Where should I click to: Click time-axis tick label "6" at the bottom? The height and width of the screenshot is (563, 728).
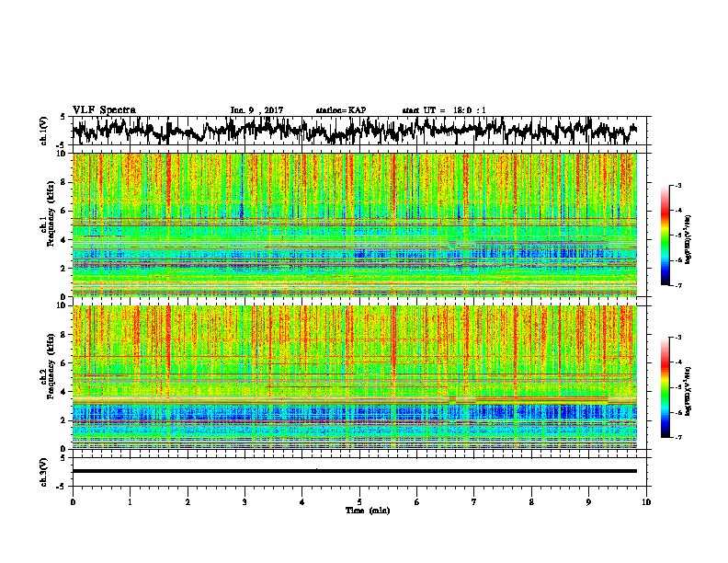(x=417, y=502)
